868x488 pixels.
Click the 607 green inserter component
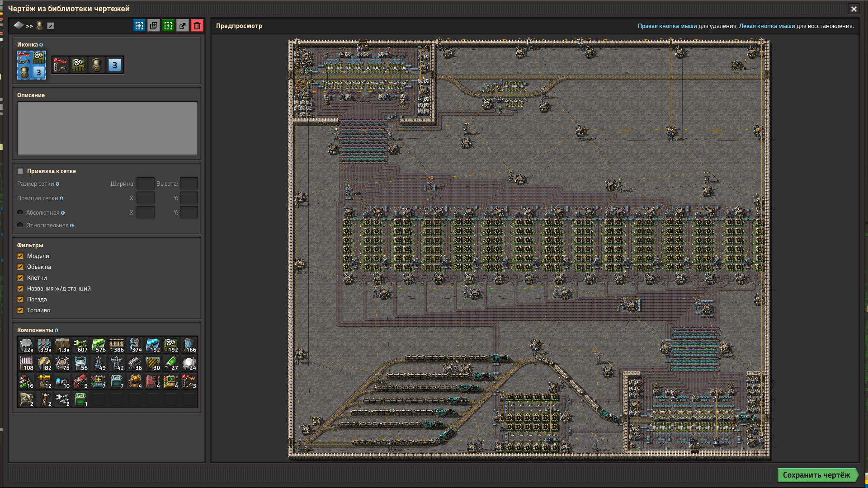pyautogui.click(x=80, y=345)
